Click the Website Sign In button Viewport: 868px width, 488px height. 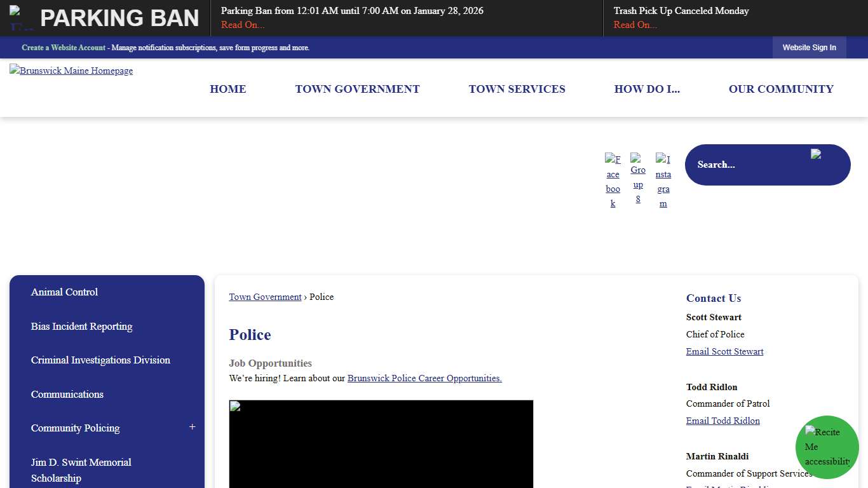pyautogui.click(x=809, y=47)
